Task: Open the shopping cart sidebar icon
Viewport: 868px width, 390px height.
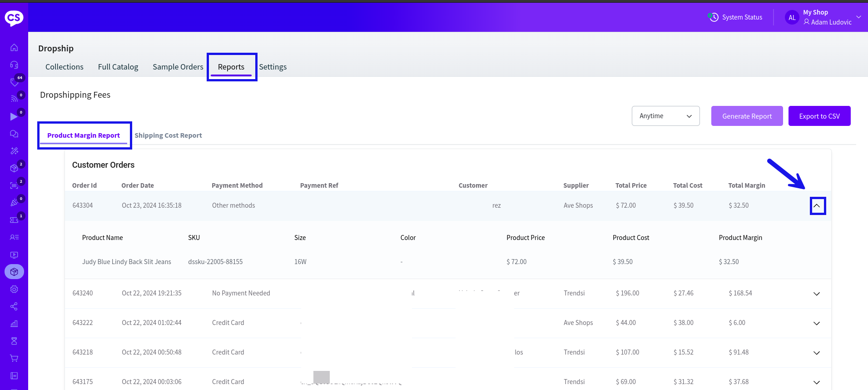Action: pos(14,358)
